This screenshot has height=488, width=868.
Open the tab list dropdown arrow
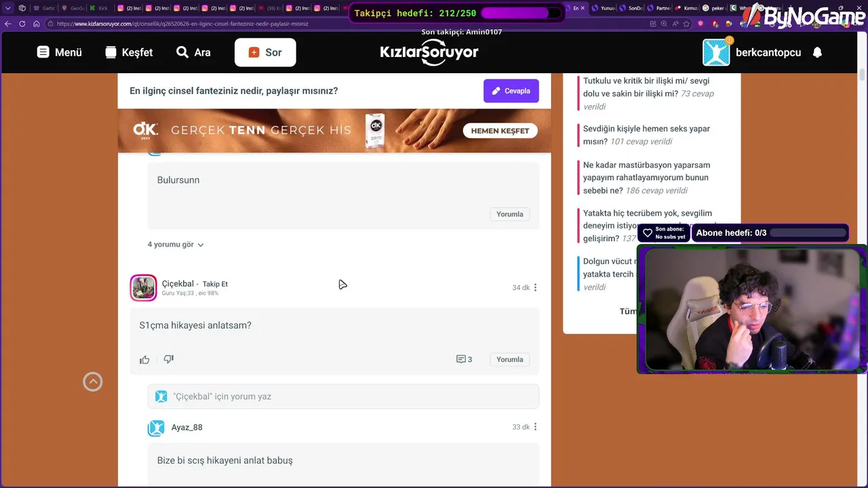tap(8, 8)
